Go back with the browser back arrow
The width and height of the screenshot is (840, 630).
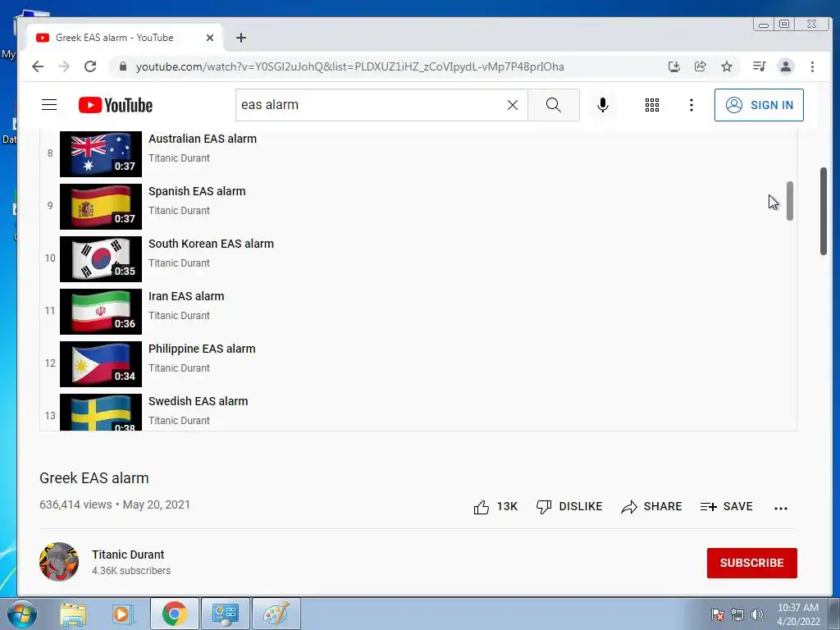(x=38, y=66)
